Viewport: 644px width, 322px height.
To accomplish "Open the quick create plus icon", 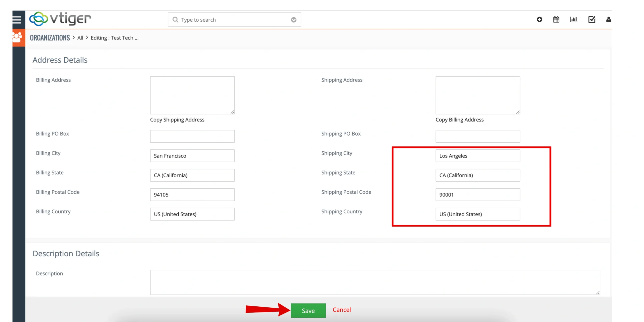I will [x=539, y=19].
